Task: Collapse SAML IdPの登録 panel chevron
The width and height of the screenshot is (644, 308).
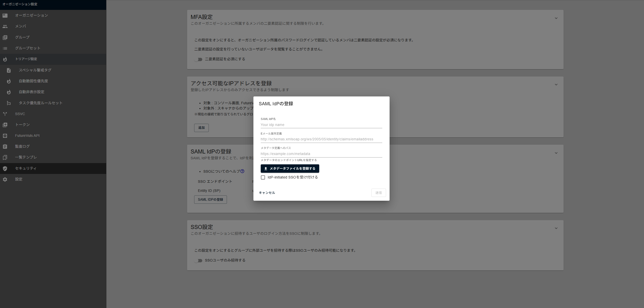Action: pos(556,153)
